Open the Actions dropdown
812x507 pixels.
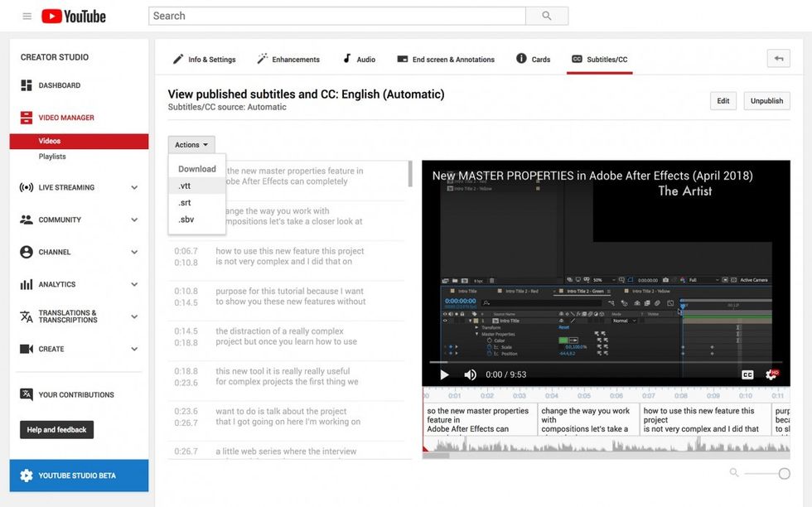tap(191, 145)
